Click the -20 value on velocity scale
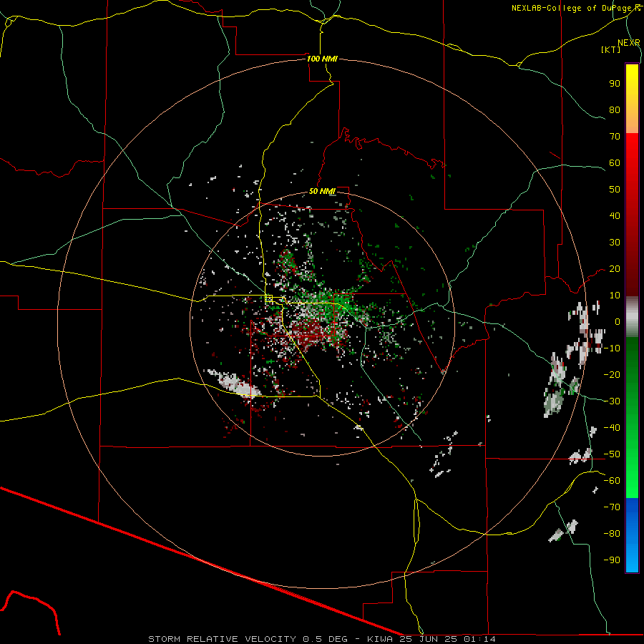Screen dimensions: 644x644 [612, 374]
